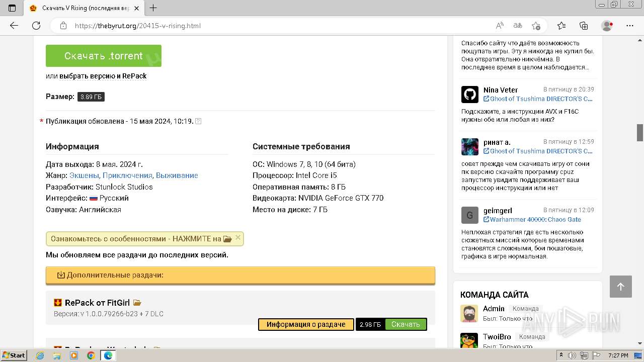The image size is (644, 362).
Task: Click the Russian flag icon
Action: (x=94, y=198)
